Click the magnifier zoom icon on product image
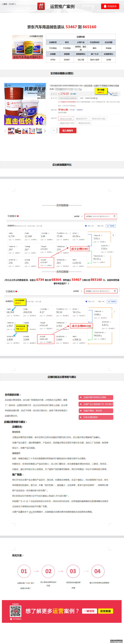The width and height of the screenshot is (124, 644). [x=44, y=123]
